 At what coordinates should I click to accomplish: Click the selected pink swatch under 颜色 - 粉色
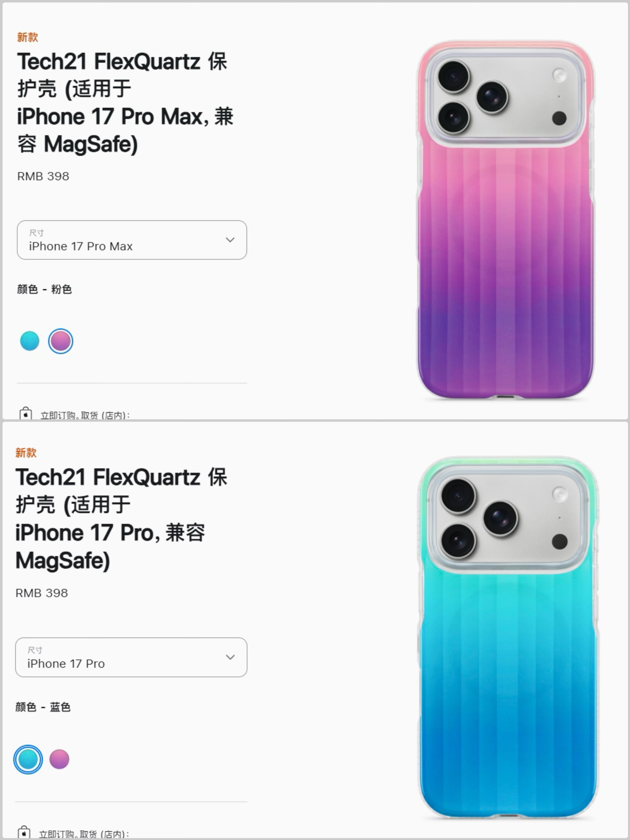pos(60,341)
